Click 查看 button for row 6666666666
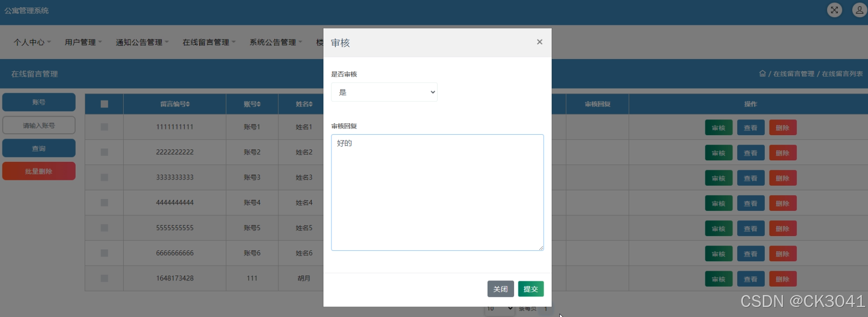This screenshot has height=317, width=868. pyautogui.click(x=751, y=254)
